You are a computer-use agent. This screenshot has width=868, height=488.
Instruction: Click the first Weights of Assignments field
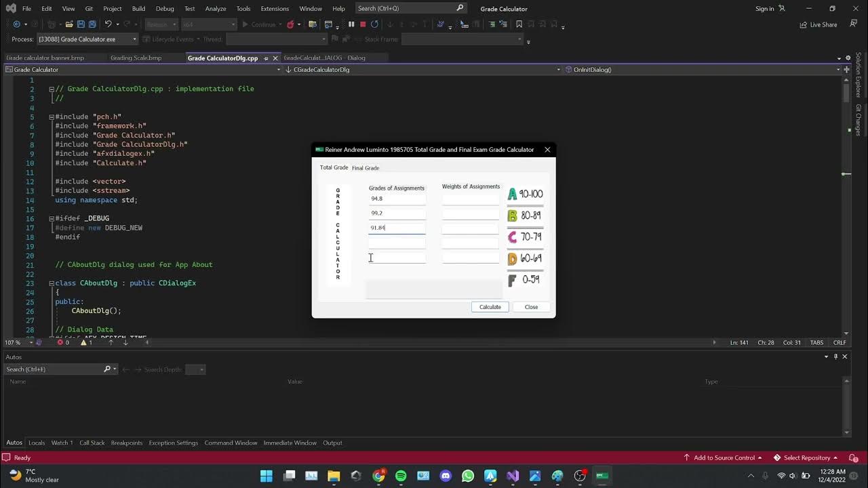[x=471, y=199]
